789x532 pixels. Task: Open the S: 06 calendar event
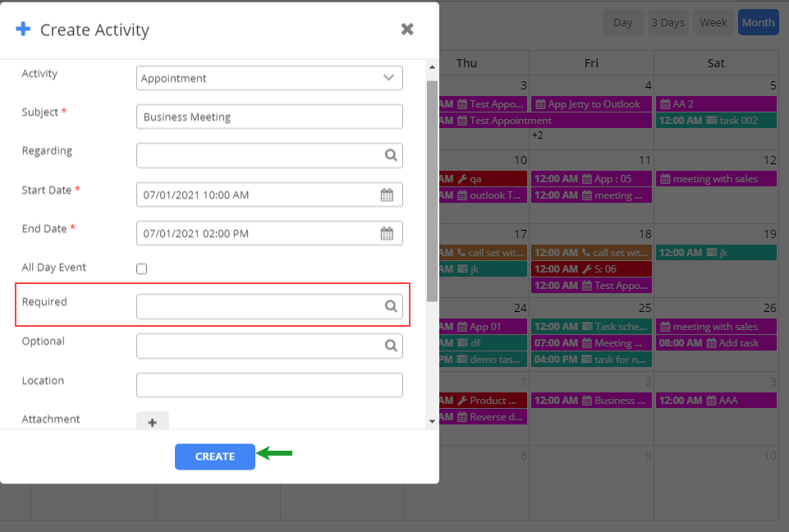[x=591, y=268]
